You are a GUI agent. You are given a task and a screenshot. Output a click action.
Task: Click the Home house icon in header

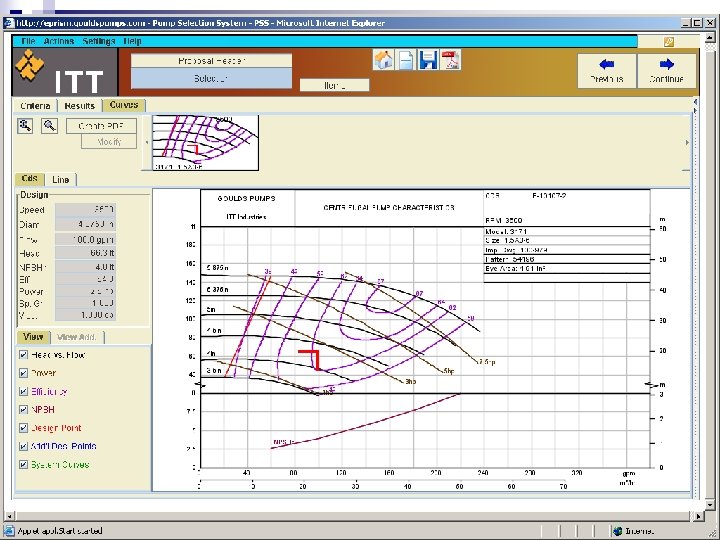(x=383, y=60)
